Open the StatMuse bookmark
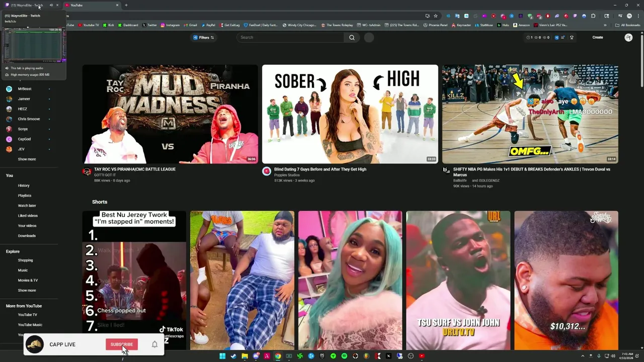Screen dimensions: 644x362 (x=484, y=25)
